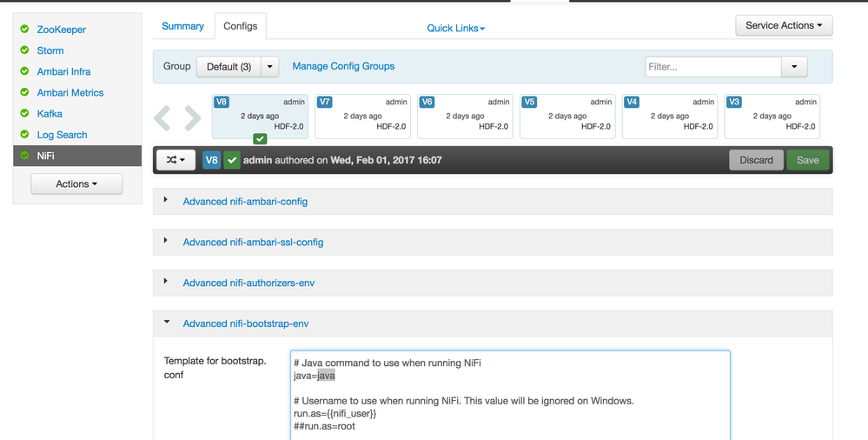The height and width of the screenshot is (440, 868).
Task: Open Ambari Metrics service page
Action: pyautogui.click(x=70, y=92)
